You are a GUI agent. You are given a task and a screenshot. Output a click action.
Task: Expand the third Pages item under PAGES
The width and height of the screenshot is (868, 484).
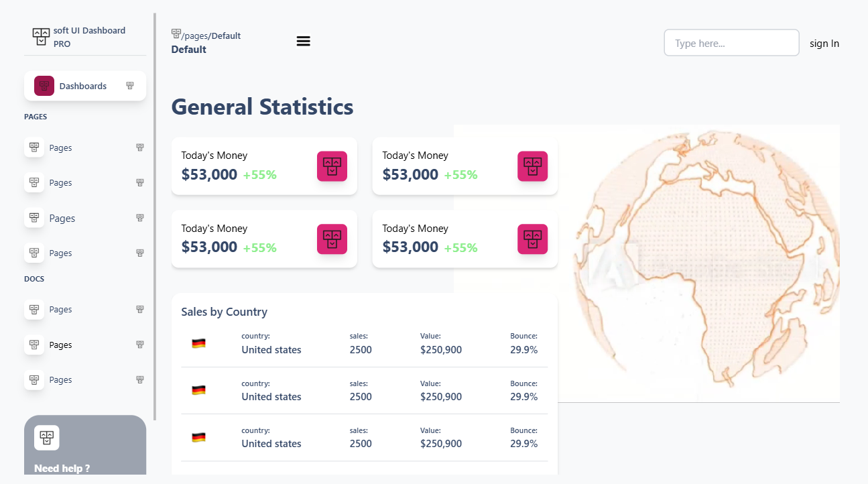(x=140, y=218)
